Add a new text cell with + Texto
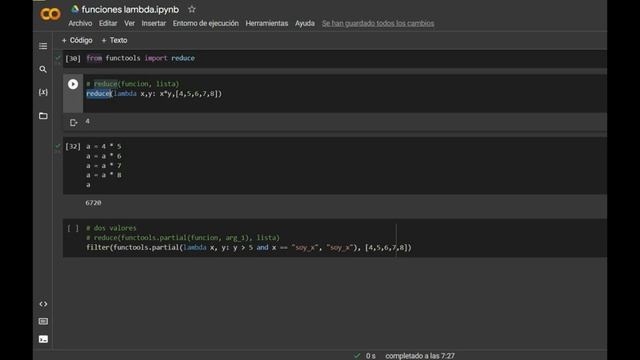 point(114,40)
